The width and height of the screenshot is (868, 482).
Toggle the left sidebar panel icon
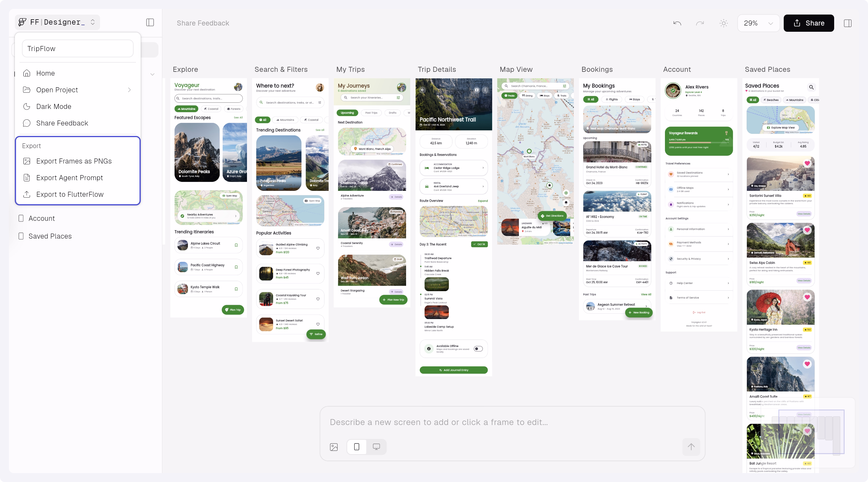[150, 23]
